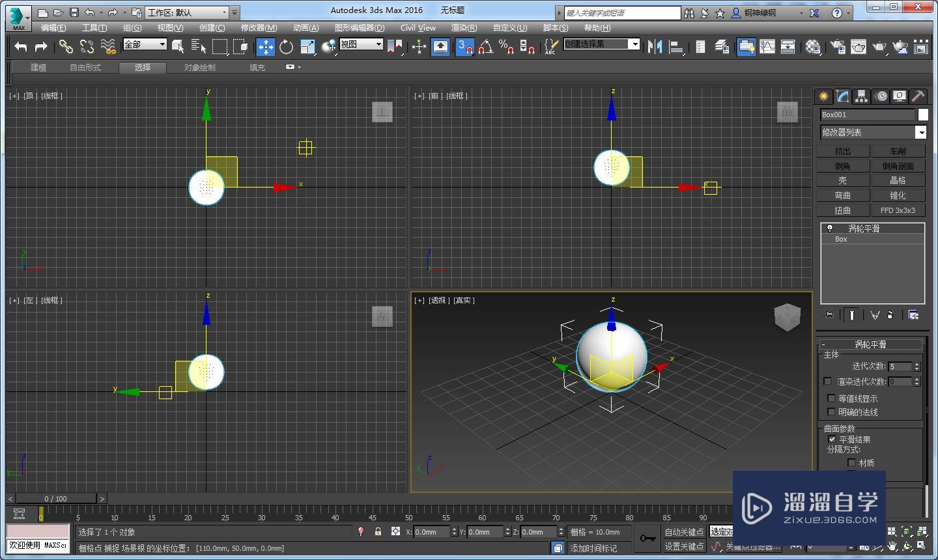Open the Curve Editor icon
This screenshot has height=560, width=938.
pyautogui.click(x=767, y=46)
